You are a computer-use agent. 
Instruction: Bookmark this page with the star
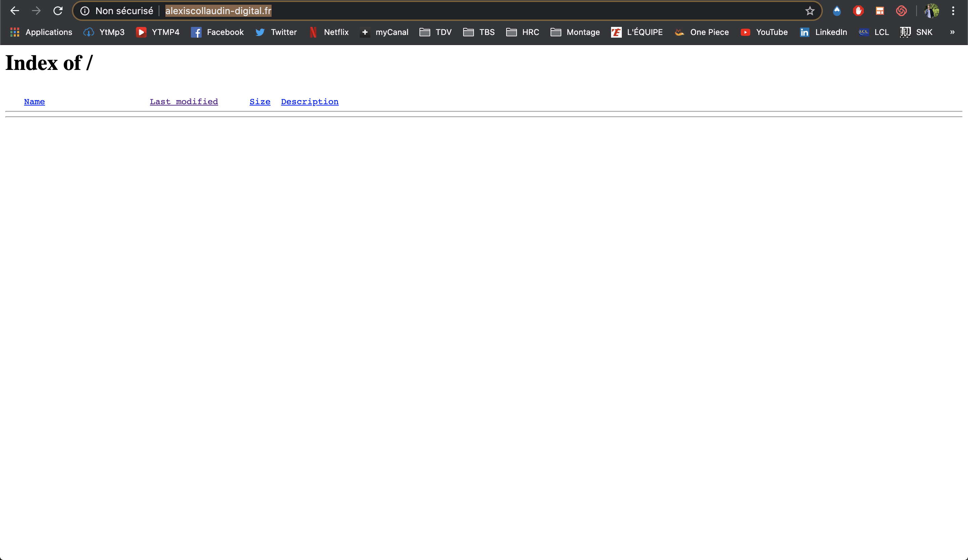click(x=810, y=11)
